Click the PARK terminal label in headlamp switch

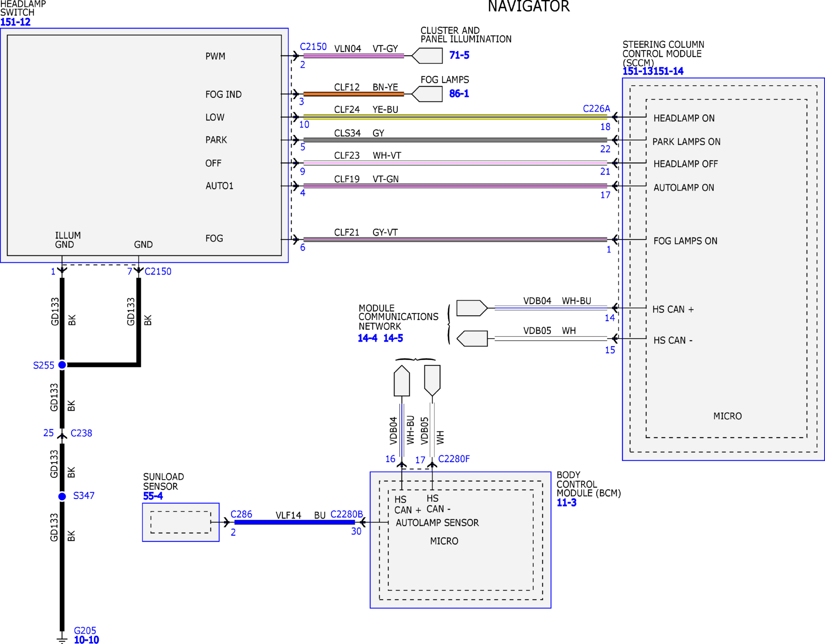[216, 140]
